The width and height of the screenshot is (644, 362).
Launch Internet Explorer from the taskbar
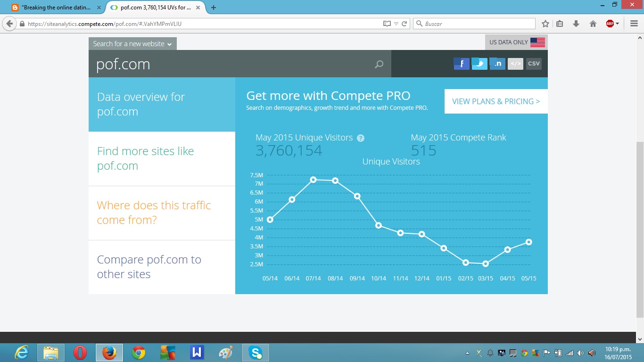tap(22, 353)
